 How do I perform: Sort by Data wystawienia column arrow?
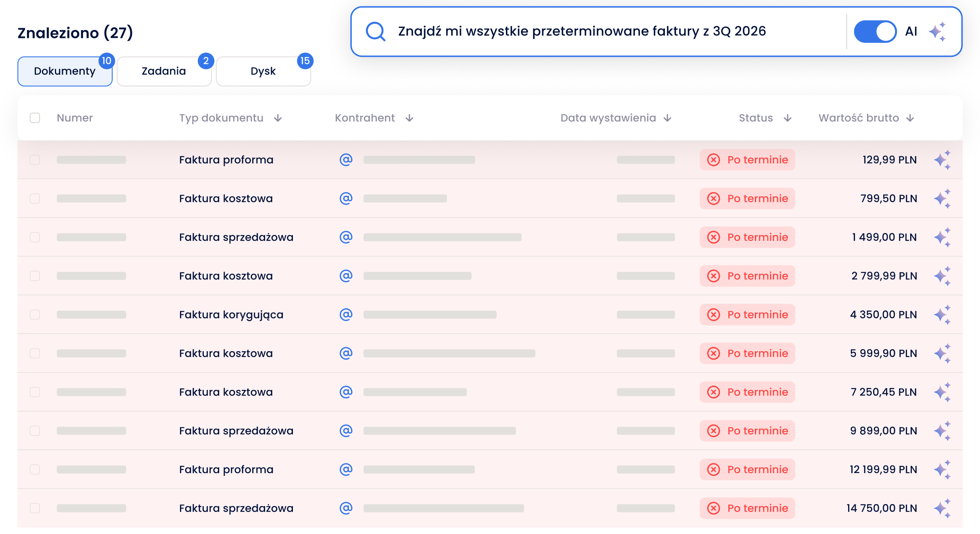click(668, 118)
